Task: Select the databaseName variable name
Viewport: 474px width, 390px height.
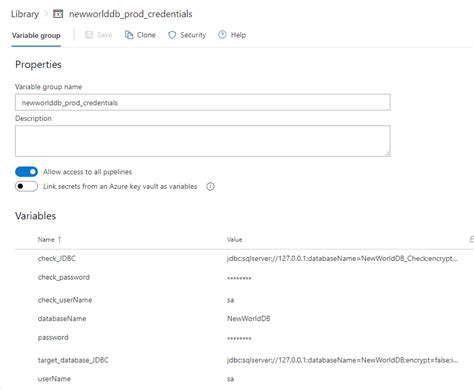Action: (x=62, y=319)
